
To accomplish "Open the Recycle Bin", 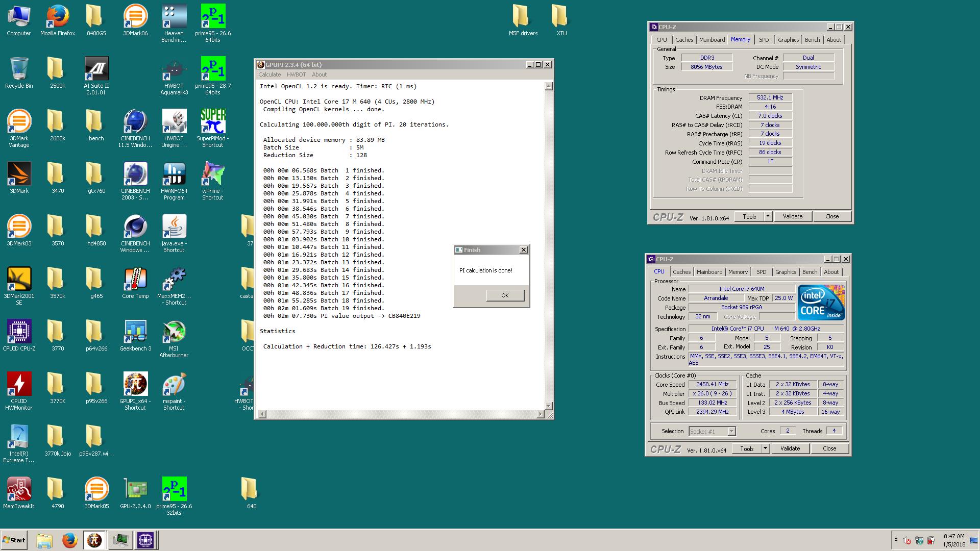I will coord(19,73).
